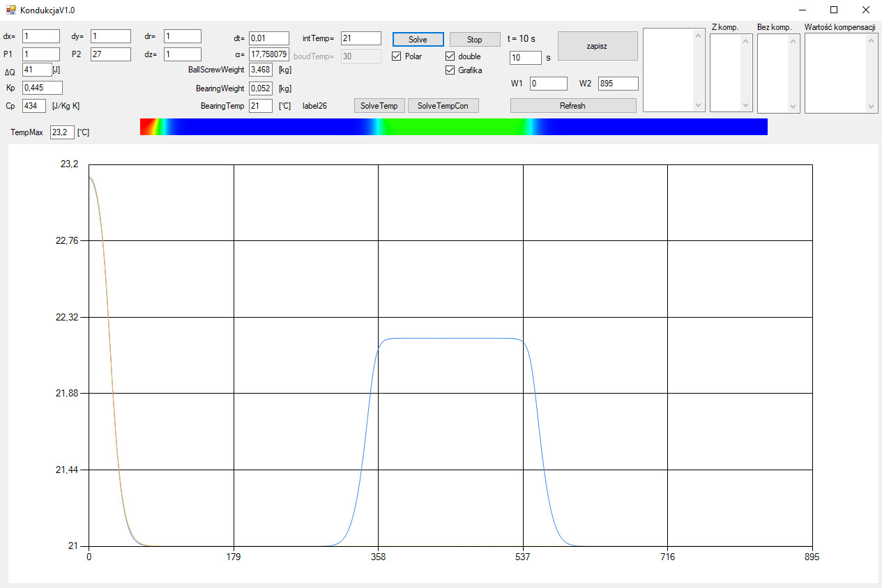Click scroll-up arrow of the unlabeled text box
This screenshot has width=882, height=588.
(699, 36)
